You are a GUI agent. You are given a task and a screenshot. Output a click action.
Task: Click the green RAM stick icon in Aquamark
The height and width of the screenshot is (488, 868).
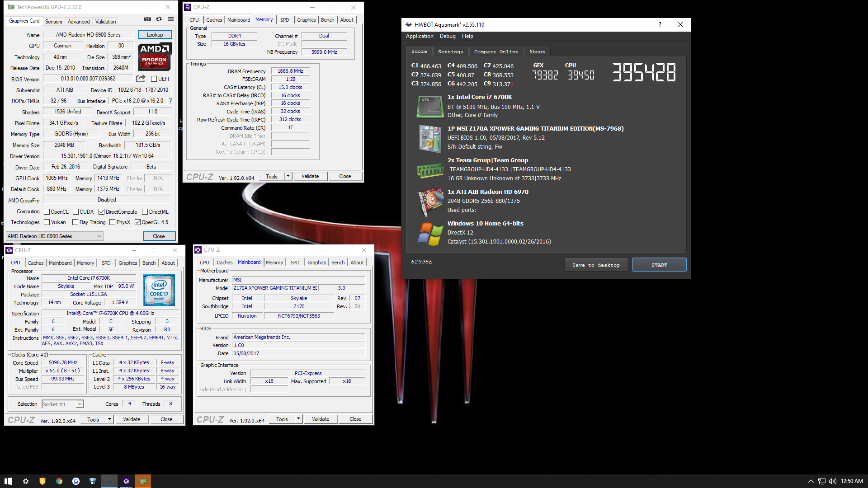pos(430,170)
